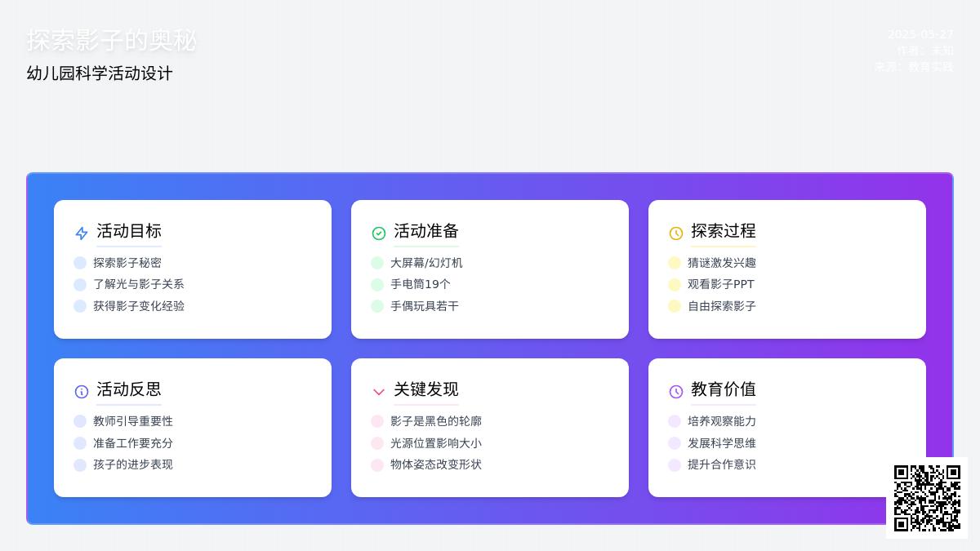Click the date 2025-05-27
This screenshot has height=551, width=980.
click(920, 34)
